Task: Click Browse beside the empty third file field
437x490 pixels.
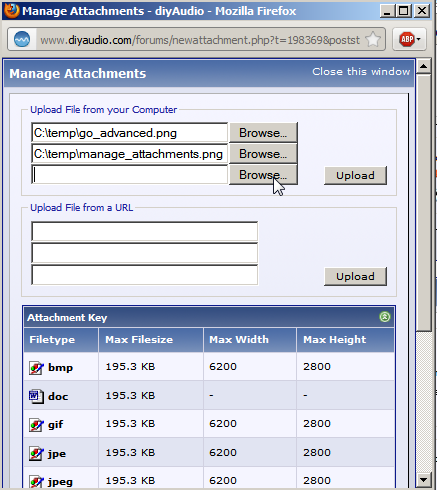Action: 263,174
